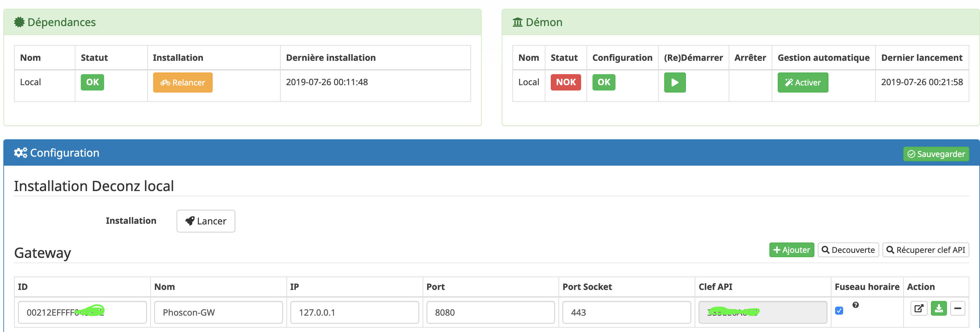Click the Activer automatic management button
Screen dimensions: 980x332
(x=803, y=82)
